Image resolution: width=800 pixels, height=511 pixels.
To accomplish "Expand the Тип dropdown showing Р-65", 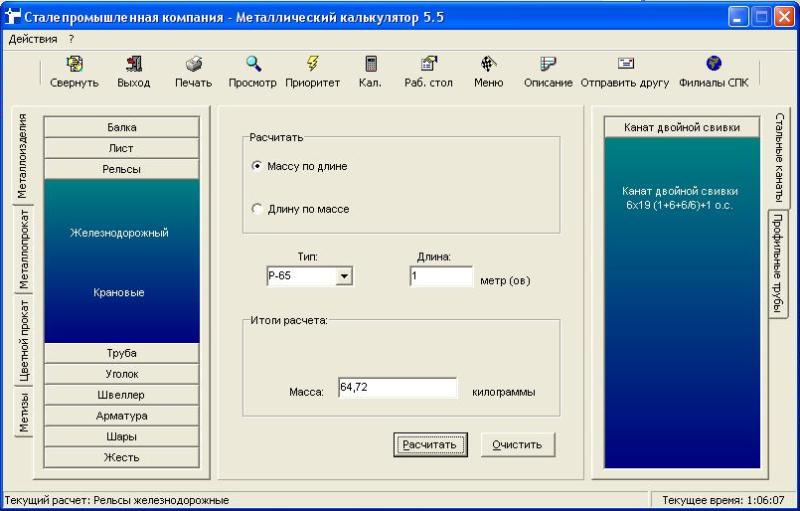I will tap(344, 277).
